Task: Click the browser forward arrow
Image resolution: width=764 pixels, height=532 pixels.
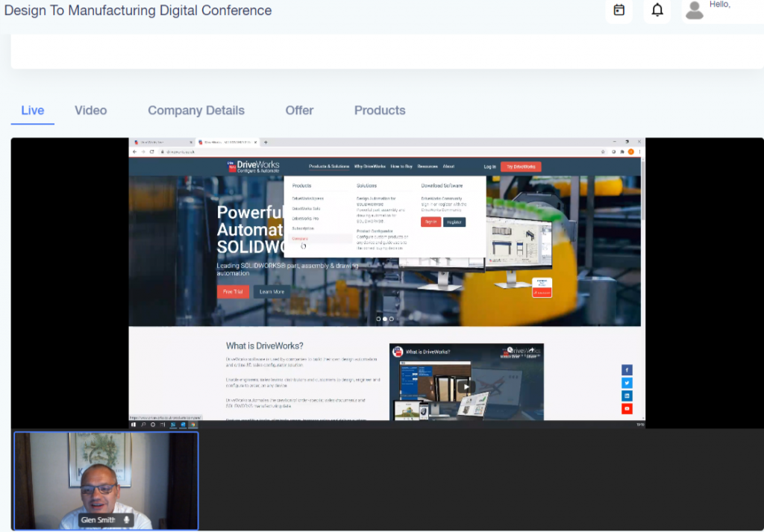Action: coord(143,152)
